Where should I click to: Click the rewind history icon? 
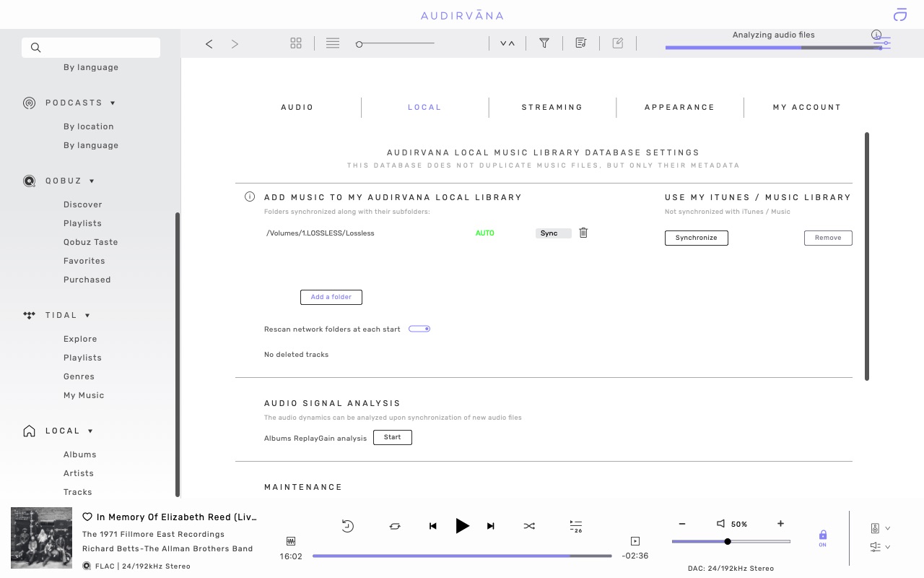coord(348,526)
